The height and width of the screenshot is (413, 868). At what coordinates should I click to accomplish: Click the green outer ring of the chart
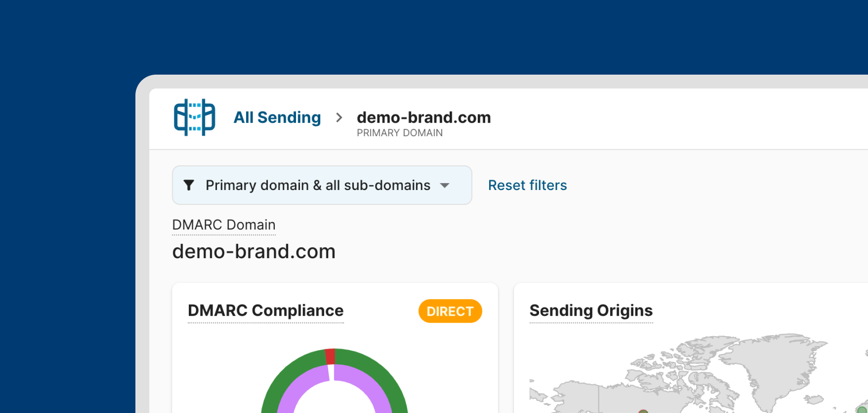point(373,369)
